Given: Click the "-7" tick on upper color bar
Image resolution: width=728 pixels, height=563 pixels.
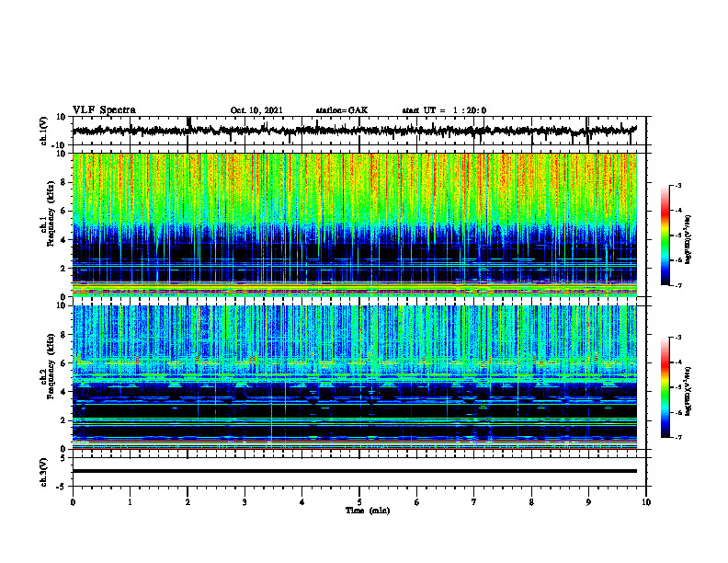Looking at the screenshot, I should pyautogui.click(x=677, y=285).
